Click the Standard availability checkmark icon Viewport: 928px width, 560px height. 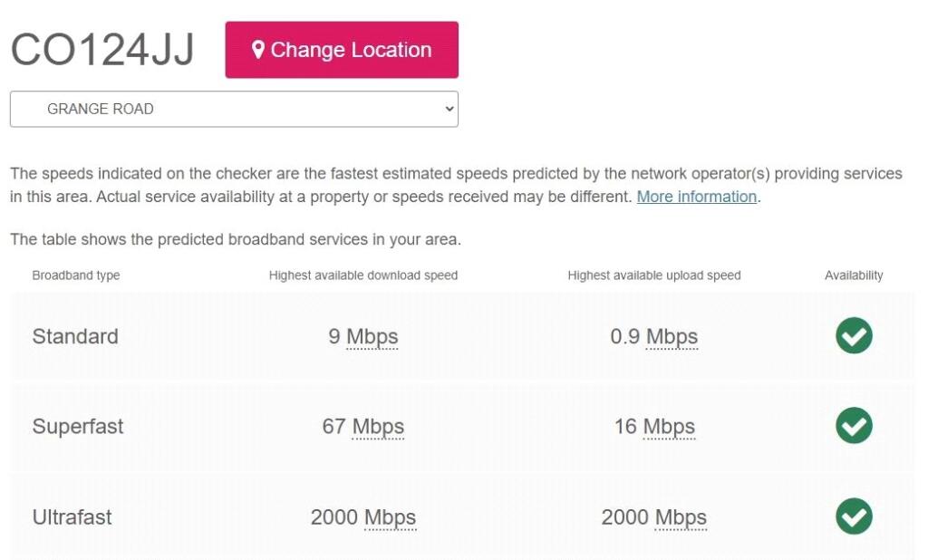854,336
